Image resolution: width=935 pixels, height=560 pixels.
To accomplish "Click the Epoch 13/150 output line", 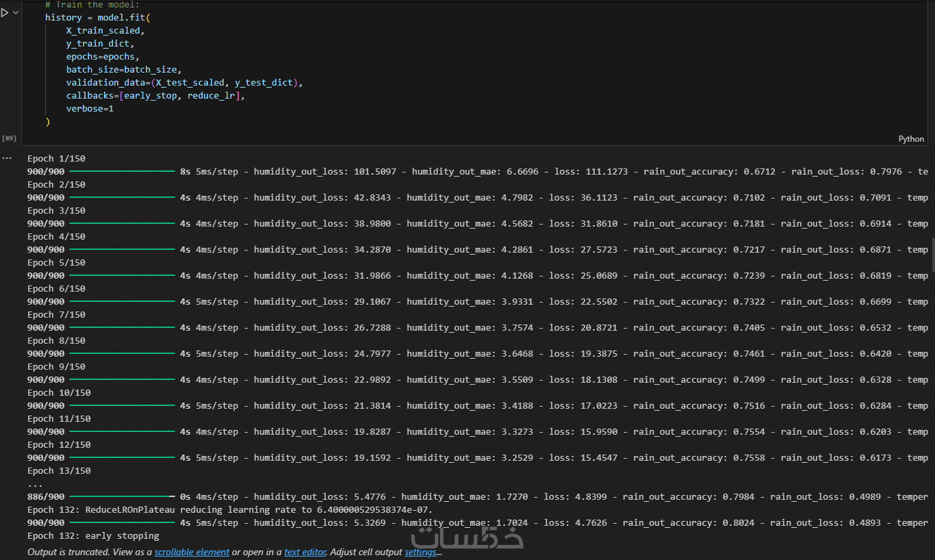I will 59,471.
